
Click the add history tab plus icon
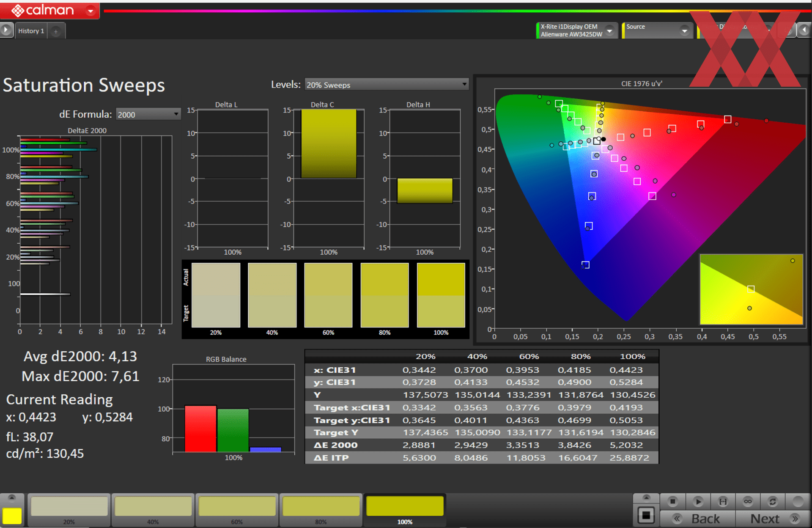coord(55,31)
